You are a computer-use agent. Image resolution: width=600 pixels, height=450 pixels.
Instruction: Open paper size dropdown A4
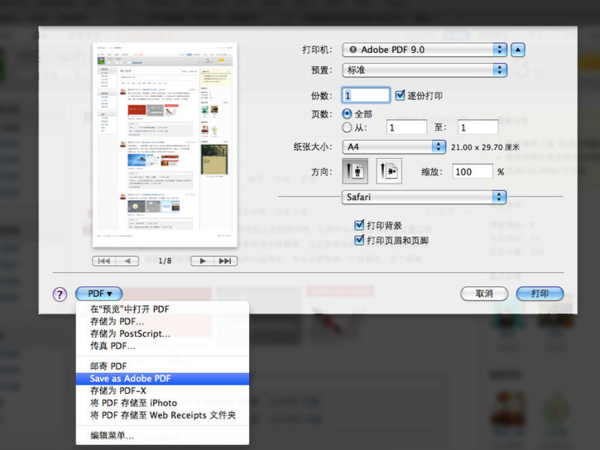(394, 147)
